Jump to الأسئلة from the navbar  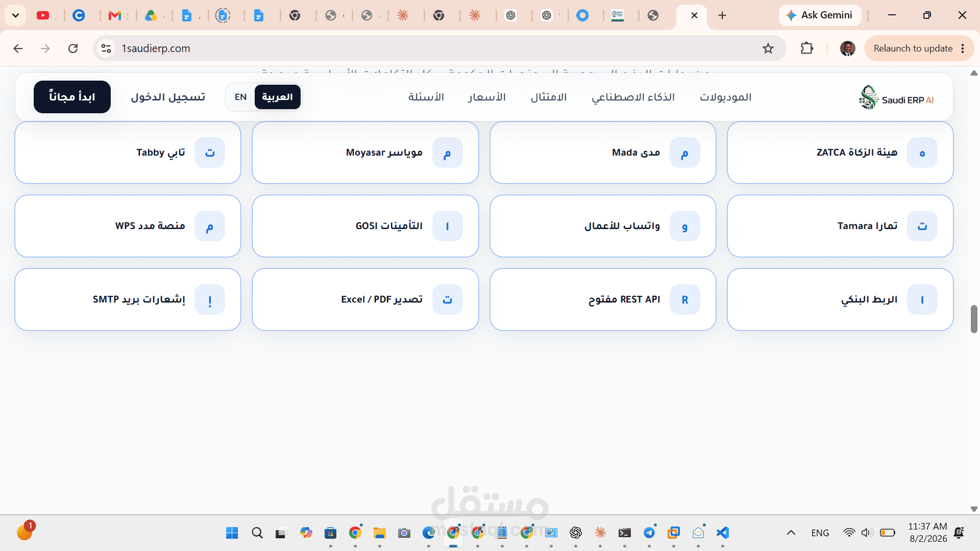click(x=426, y=97)
